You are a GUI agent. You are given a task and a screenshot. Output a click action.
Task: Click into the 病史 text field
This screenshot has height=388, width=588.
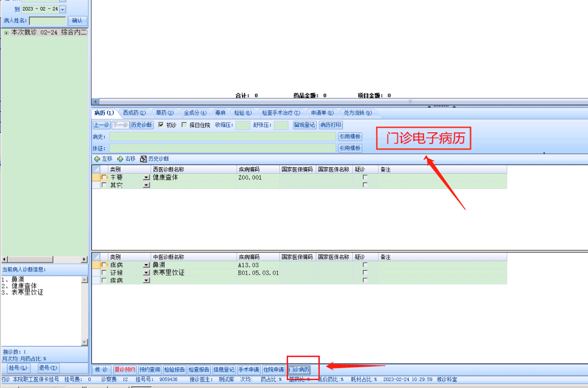point(222,137)
